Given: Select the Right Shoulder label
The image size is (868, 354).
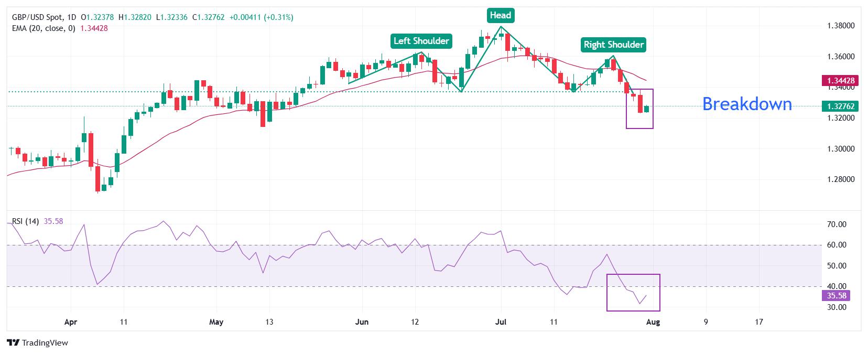Looking at the screenshot, I should (x=613, y=45).
